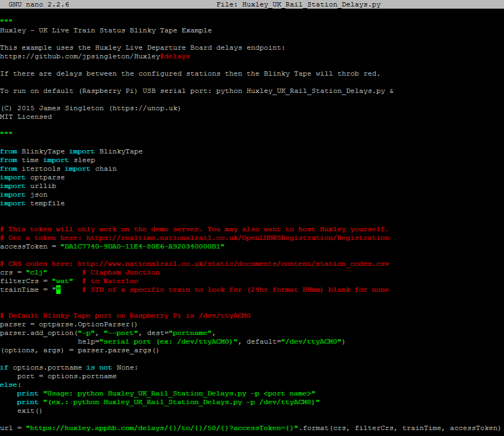The width and height of the screenshot is (504, 436).
Task: Click the 'else:' keyword line
Action: [11, 385]
